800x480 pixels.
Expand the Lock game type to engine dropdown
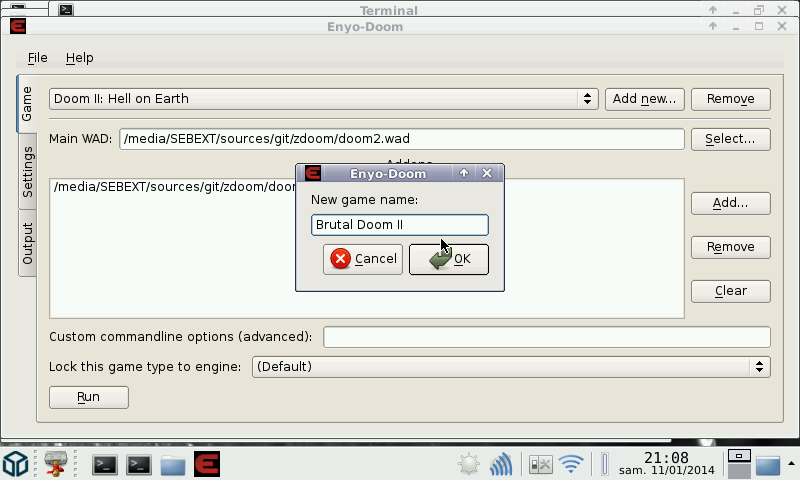pyautogui.click(x=510, y=367)
